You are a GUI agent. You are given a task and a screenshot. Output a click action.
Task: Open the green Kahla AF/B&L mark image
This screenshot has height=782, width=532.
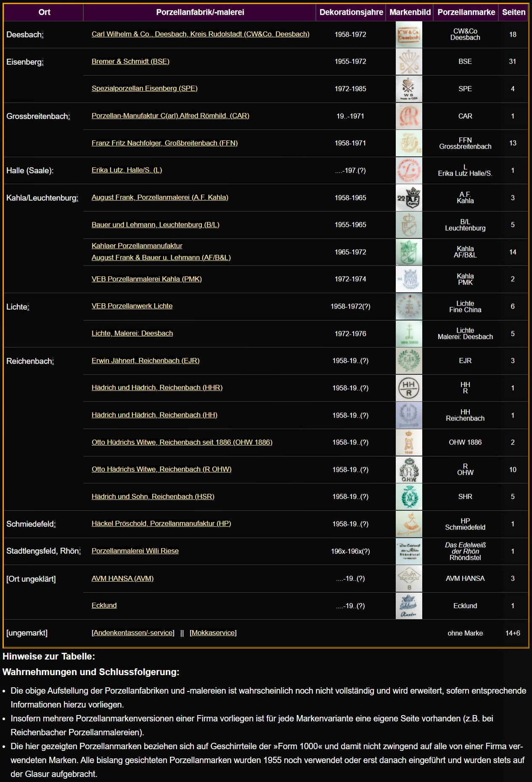(x=409, y=252)
